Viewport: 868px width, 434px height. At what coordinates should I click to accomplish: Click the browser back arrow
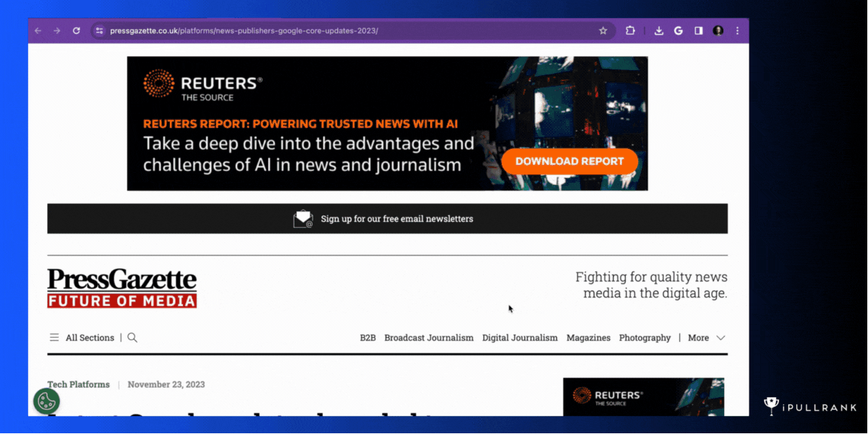coord(38,31)
